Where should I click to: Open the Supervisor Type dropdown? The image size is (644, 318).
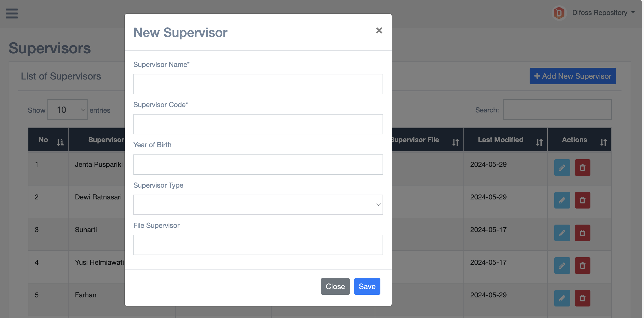click(x=258, y=205)
